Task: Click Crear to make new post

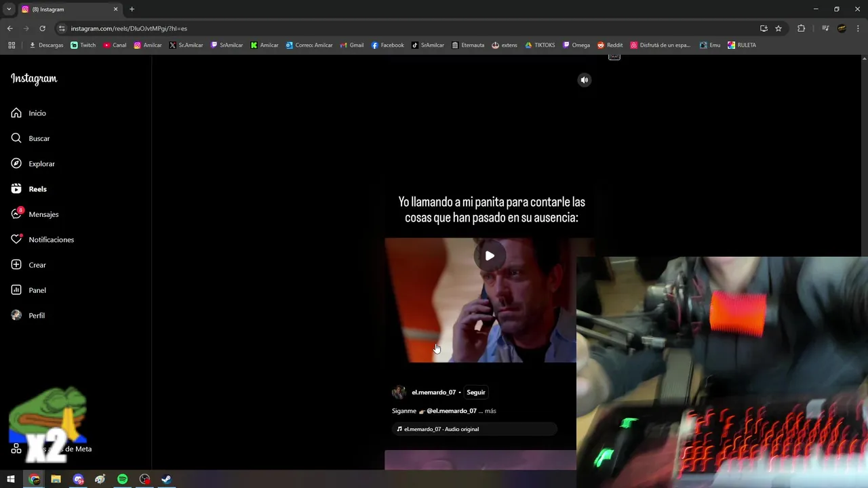Action: 29,265
